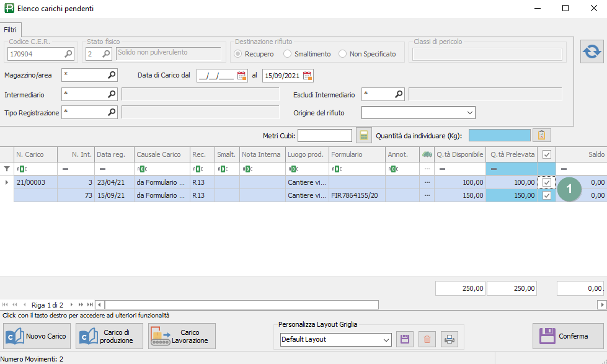Print the grid with printer icon

[x=450, y=339]
